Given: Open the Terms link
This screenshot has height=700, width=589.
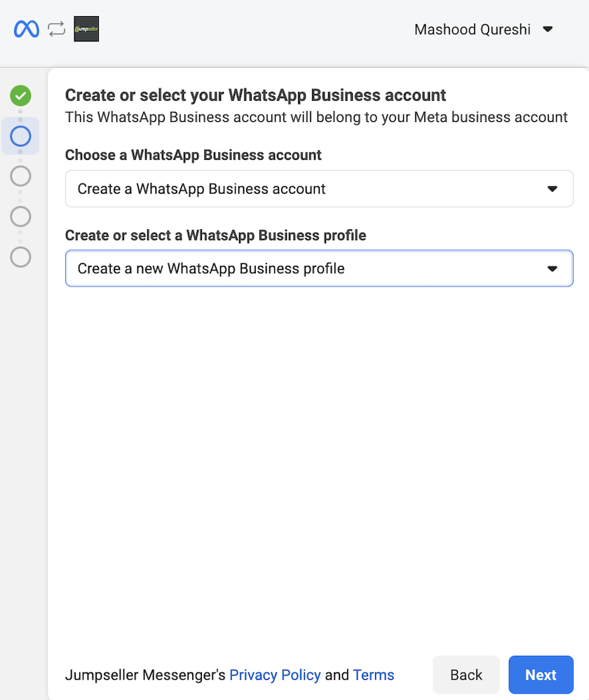Looking at the screenshot, I should click(x=374, y=675).
